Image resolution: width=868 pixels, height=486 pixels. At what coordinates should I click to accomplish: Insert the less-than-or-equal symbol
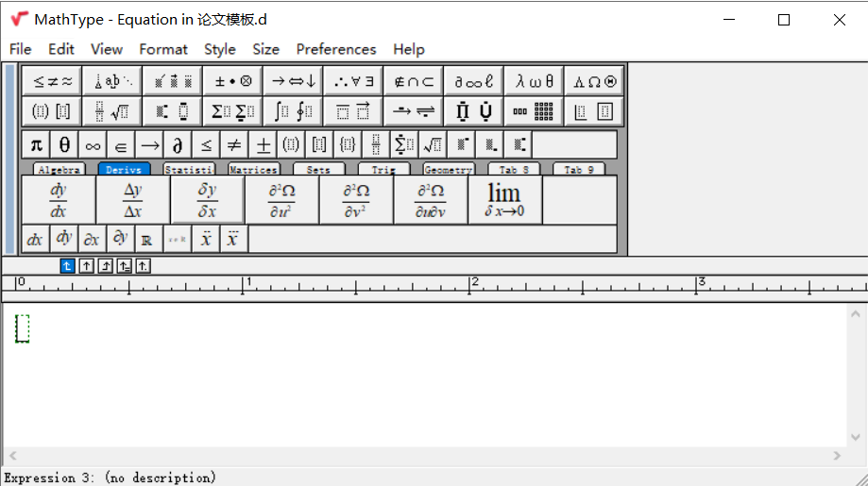coord(206,145)
